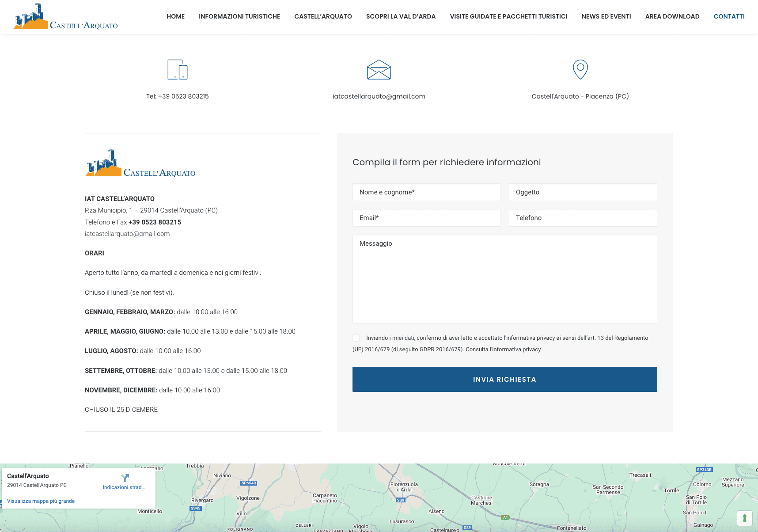Accept the privacy policy checkbox
Viewport: 758px width, 532px height.
356,338
